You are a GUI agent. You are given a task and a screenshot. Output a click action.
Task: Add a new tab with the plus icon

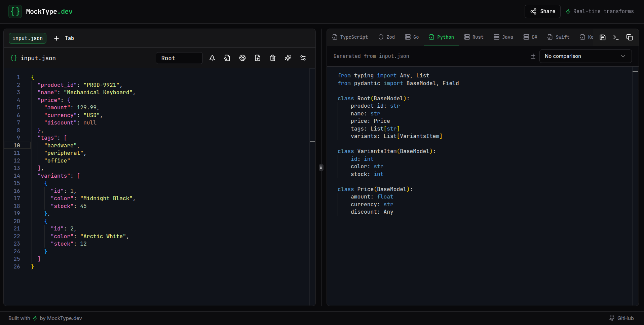click(56, 38)
